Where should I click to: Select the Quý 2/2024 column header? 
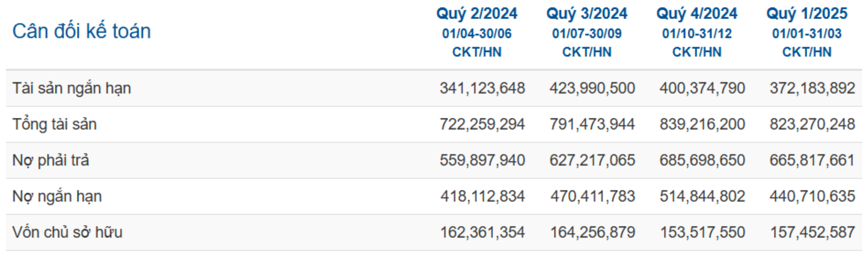pos(477,14)
